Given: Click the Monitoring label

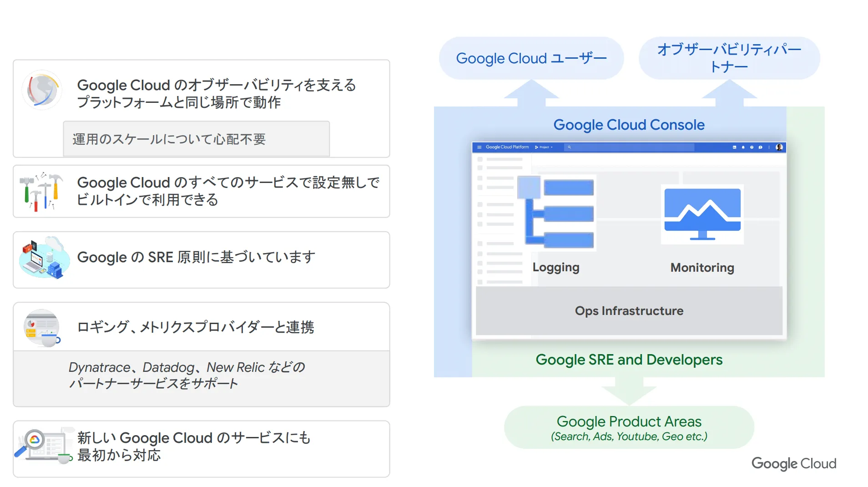Looking at the screenshot, I should click(x=702, y=268).
